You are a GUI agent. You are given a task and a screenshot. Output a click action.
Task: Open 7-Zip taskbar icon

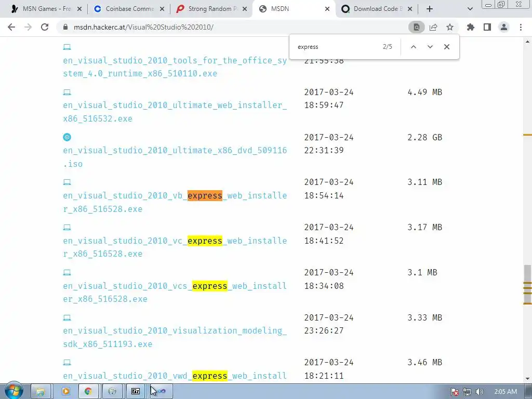136,392
